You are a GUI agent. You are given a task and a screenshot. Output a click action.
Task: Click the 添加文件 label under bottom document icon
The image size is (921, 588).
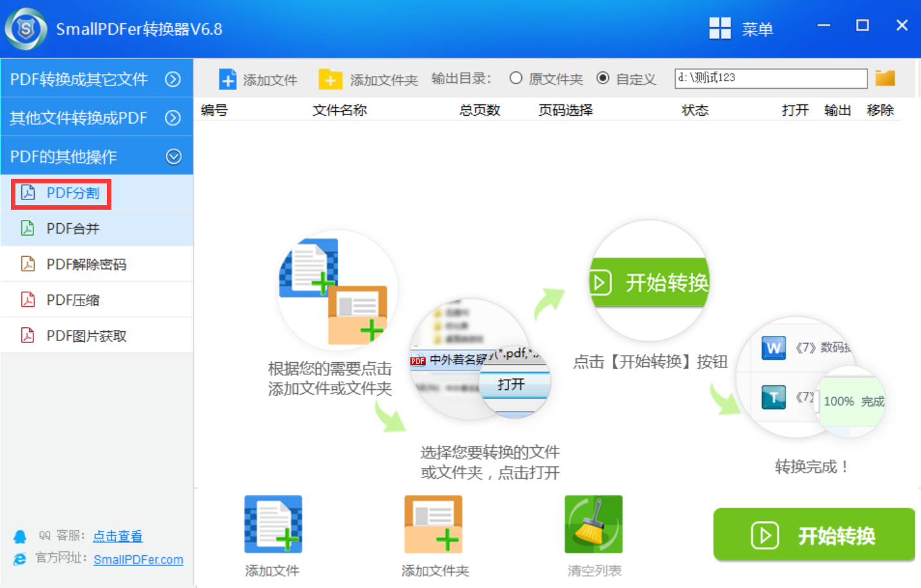[272, 571]
